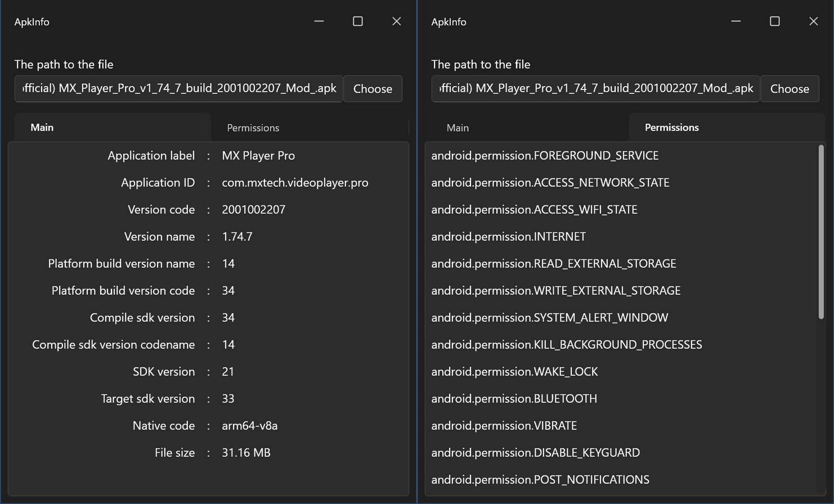Maximize the left ApkInfo window
834x504 pixels.
point(358,21)
